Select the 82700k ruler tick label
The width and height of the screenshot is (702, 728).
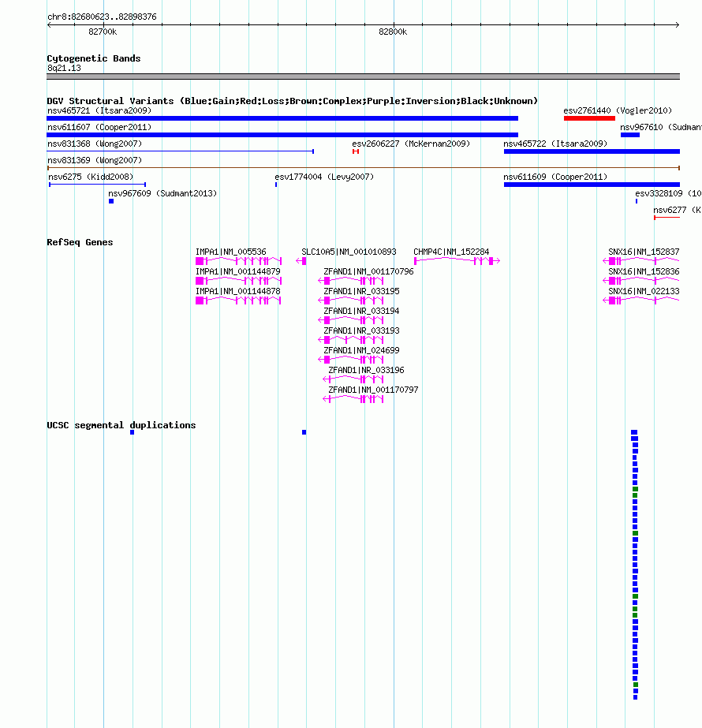pyautogui.click(x=103, y=32)
